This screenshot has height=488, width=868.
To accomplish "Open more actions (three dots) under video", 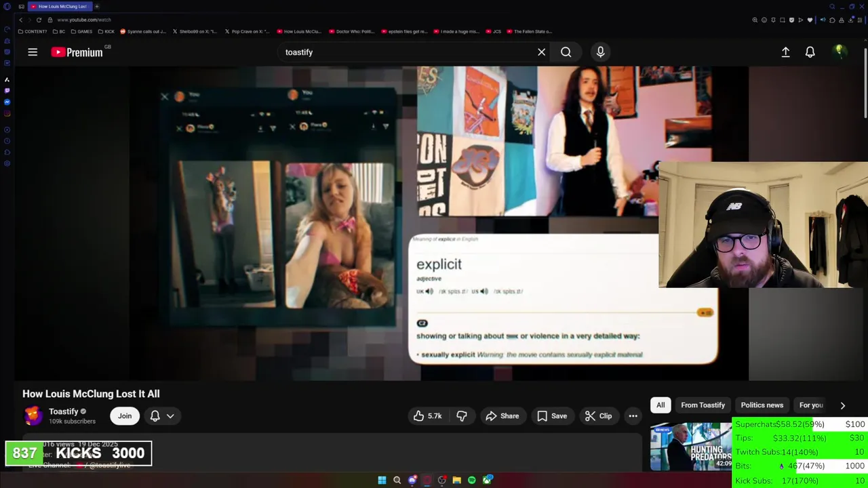I will click(x=633, y=415).
